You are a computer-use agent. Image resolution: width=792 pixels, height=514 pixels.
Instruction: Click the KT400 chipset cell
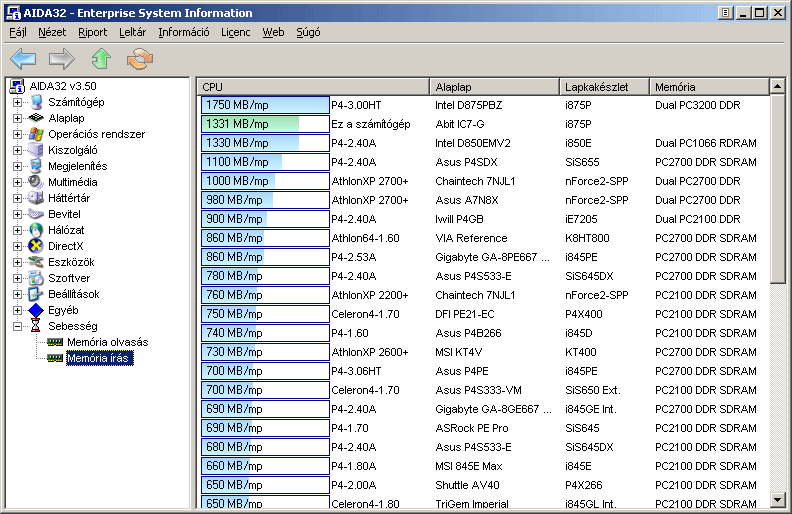tap(580, 352)
